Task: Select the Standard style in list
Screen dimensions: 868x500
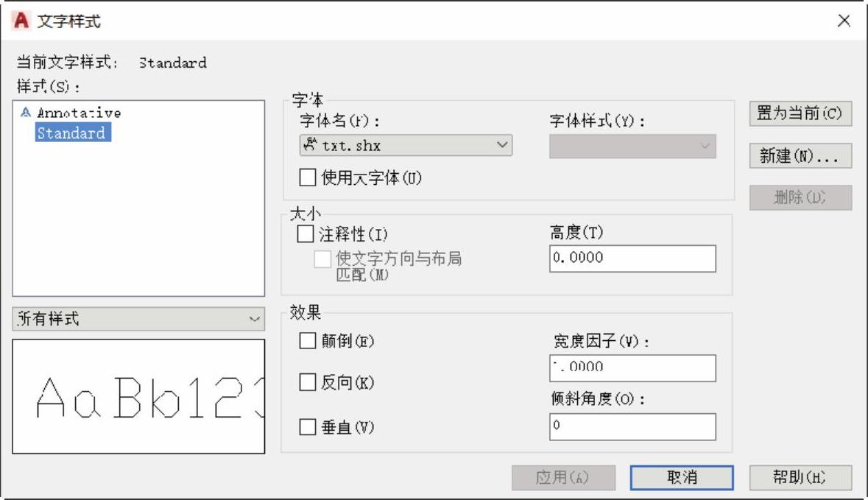Action: click(71, 133)
